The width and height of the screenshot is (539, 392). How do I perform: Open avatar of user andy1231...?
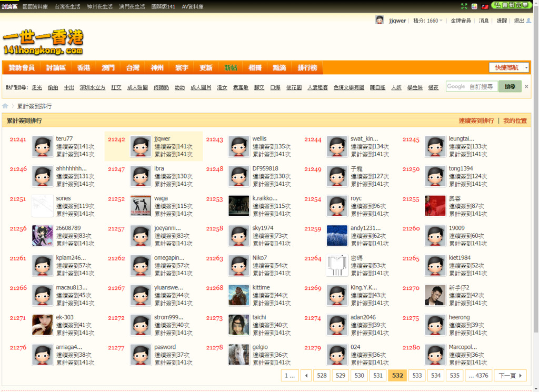[x=337, y=236]
